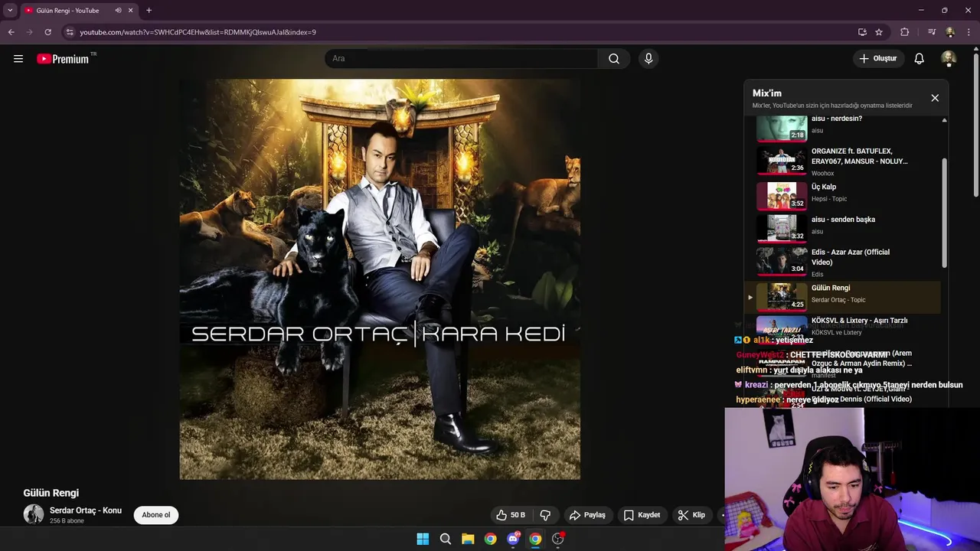Click the Gülün Rengi video title
The image size is (980, 551).
click(x=51, y=493)
